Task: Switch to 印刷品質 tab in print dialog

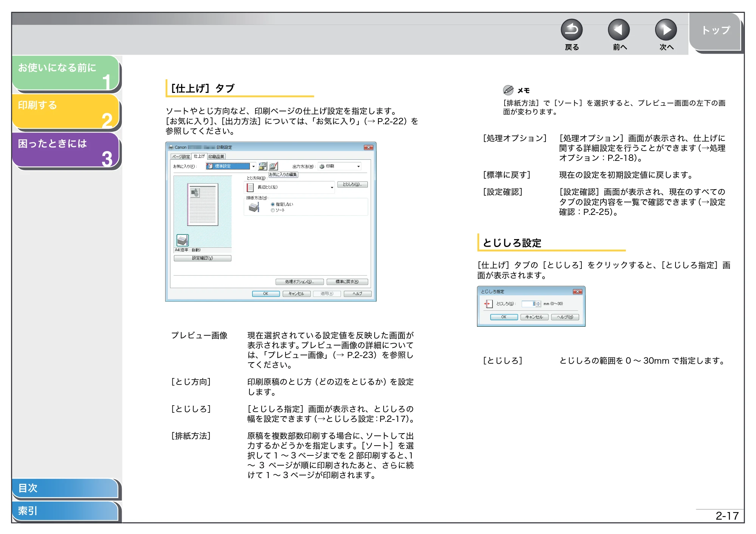Action: [216, 156]
